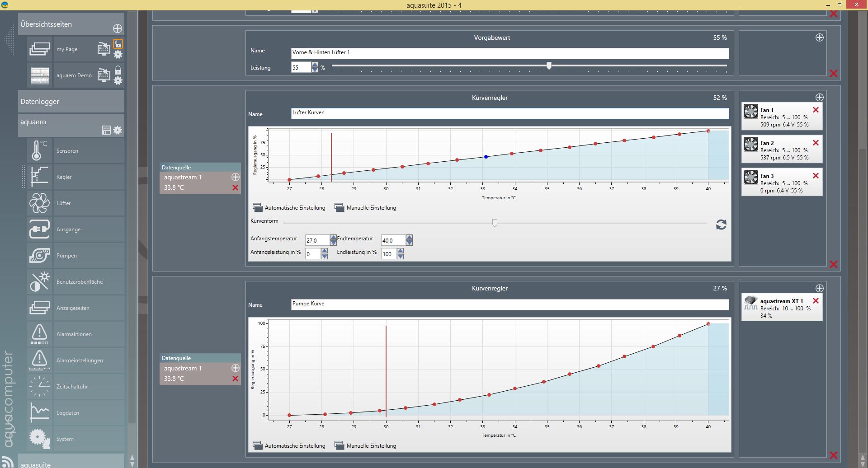Decrease the Anfangsleistung value with down arrow
Viewport: 868px width, 468px height.
tap(324, 257)
